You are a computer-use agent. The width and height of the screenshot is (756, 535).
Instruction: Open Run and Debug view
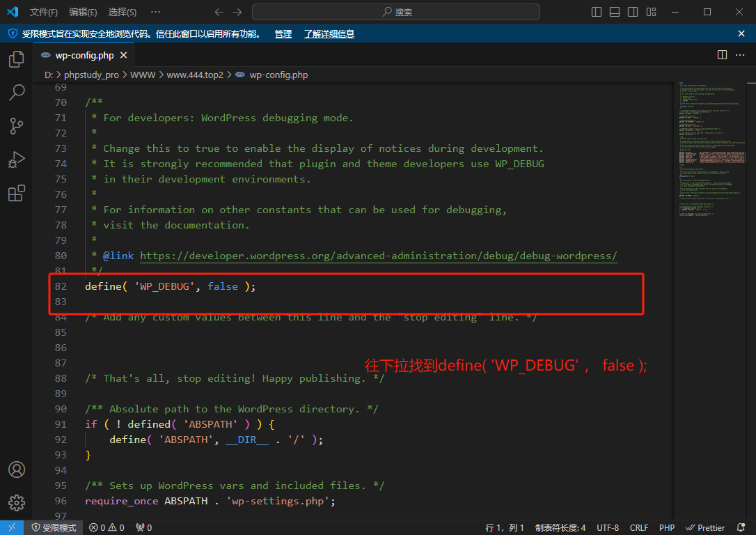[x=17, y=160]
